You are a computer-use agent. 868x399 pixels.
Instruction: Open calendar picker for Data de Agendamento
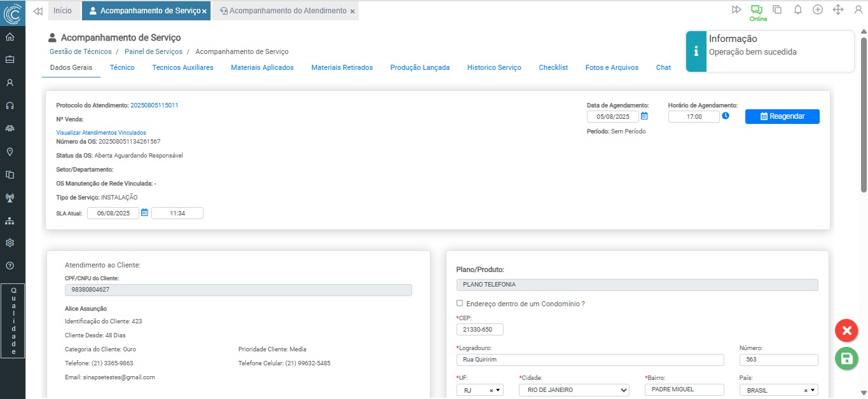644,116
